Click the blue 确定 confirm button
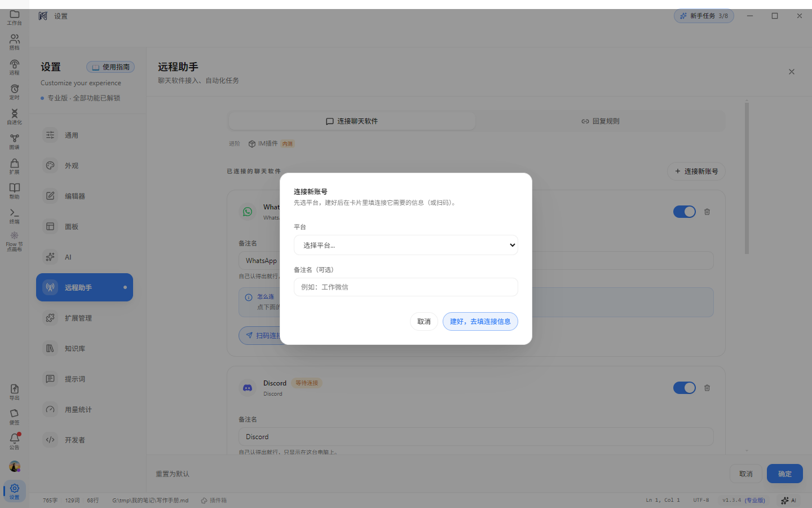 [x=785, y=474]
